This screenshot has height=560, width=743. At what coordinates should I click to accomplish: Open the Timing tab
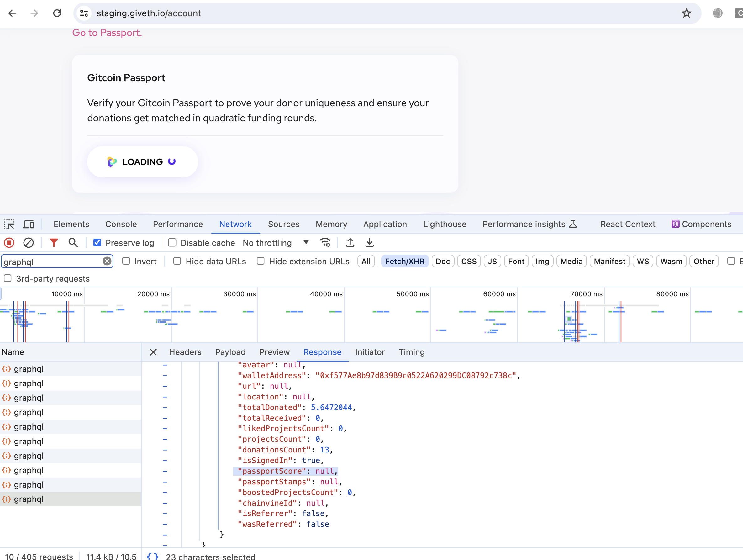click(x=411, y=352)
